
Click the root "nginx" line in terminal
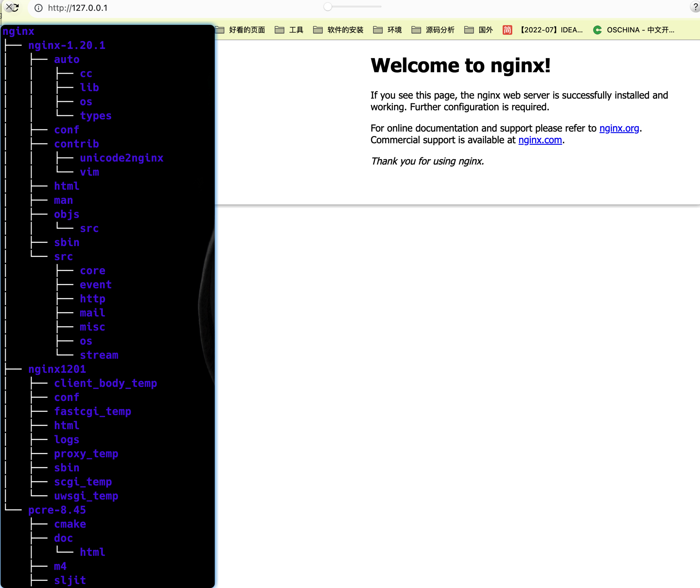[18, 31]
